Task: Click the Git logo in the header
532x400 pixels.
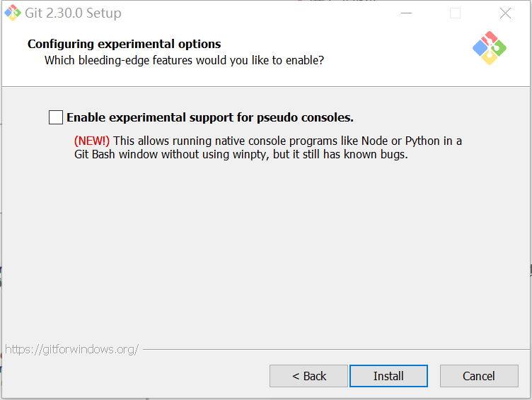Action: coord(489,48)
